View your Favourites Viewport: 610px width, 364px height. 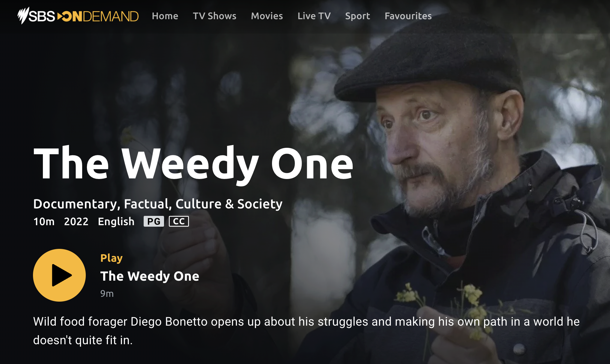tap(408, 16)
